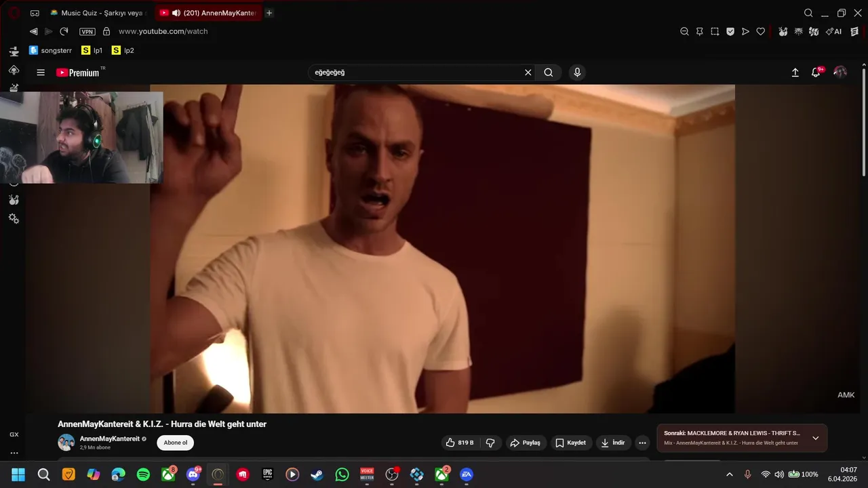Screen dimensions: 868x488
Task: Open the AnnenMayKantereit channel avatar
Action: tap(66, 443)
